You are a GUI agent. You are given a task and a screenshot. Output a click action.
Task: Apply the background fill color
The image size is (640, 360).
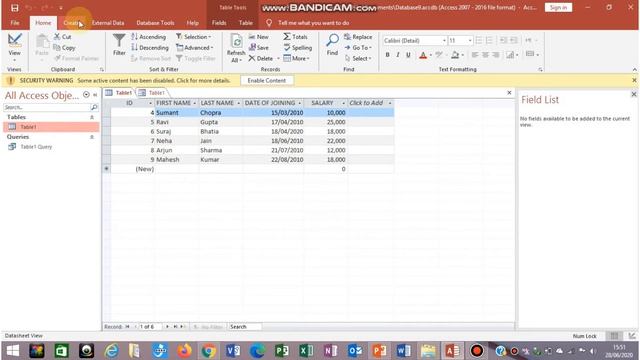(455, 55)
